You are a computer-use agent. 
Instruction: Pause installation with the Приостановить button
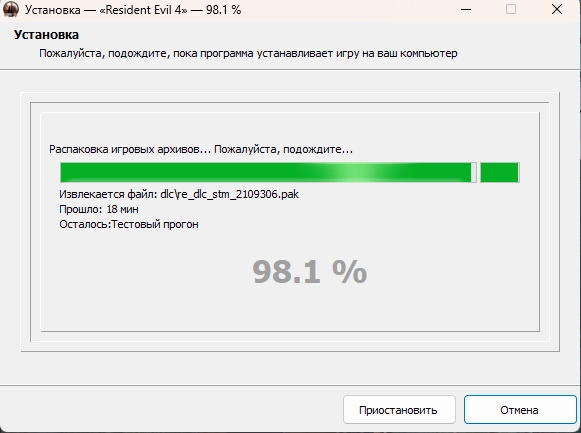pyautogui.click(x=399, y=410)
